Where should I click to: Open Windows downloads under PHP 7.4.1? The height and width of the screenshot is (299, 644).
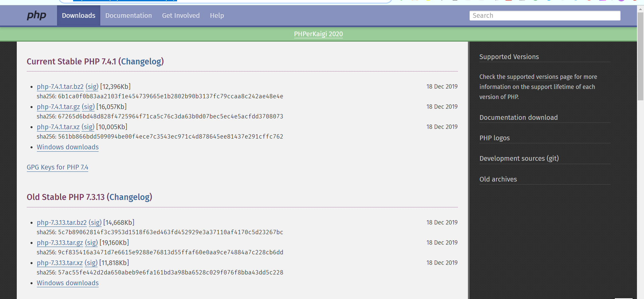coord(68,147)
